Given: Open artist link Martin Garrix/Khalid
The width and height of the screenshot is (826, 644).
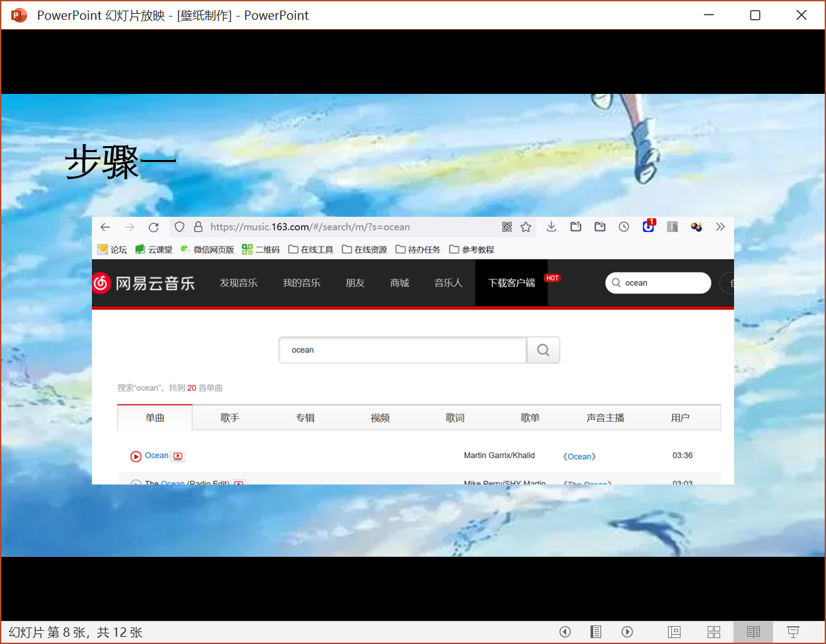Looking at the screenshot, I should pos(499,456).
